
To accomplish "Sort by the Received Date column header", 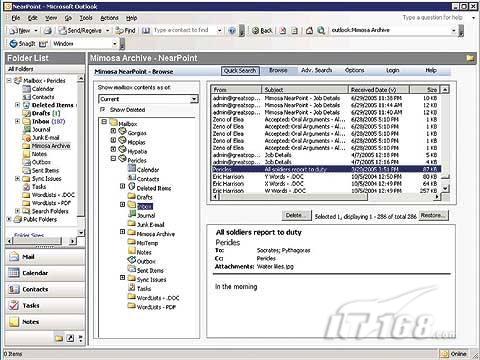I will click(x=378, y=89).
